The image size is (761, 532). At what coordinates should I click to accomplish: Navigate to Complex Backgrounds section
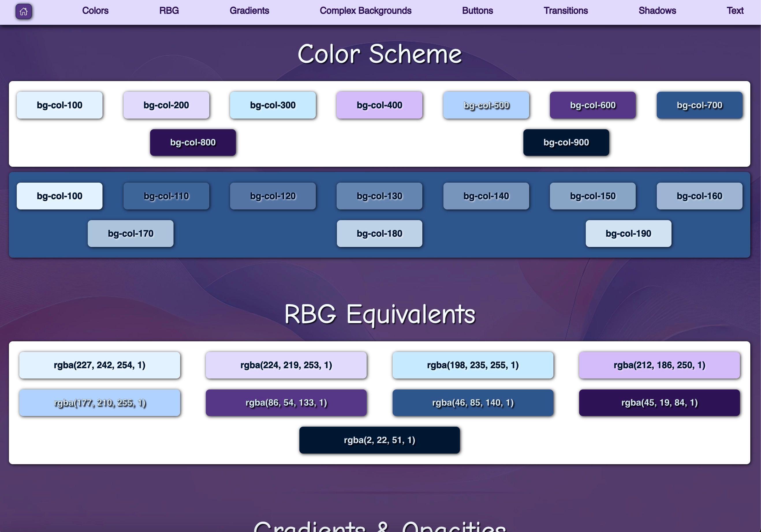coord(365,11)
